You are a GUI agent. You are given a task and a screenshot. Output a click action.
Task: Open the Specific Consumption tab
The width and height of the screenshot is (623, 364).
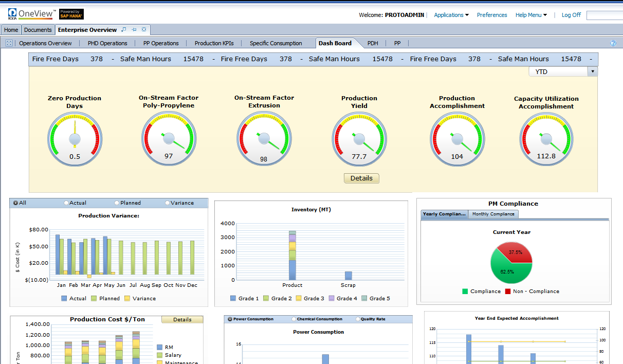(x=276, y=43)
